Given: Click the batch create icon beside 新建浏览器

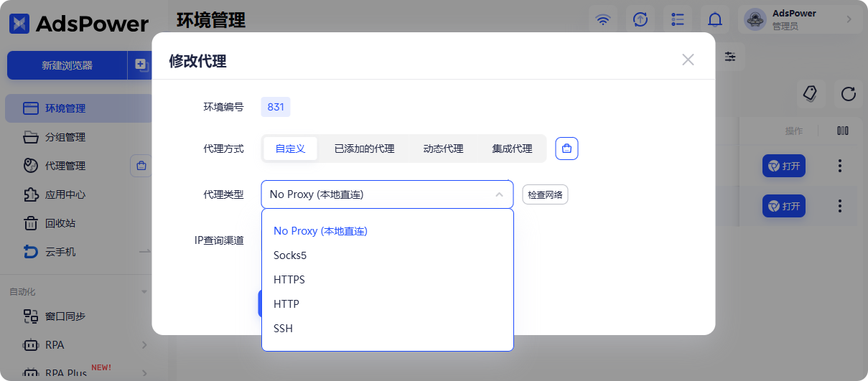Looking at the screenshot, I should tap(140, 65).
